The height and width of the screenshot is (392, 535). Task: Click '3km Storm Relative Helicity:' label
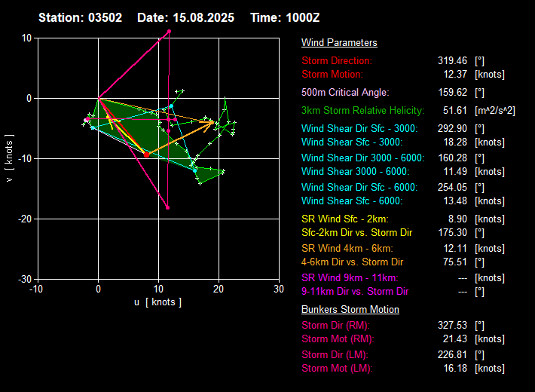click(x=363, y=111)
